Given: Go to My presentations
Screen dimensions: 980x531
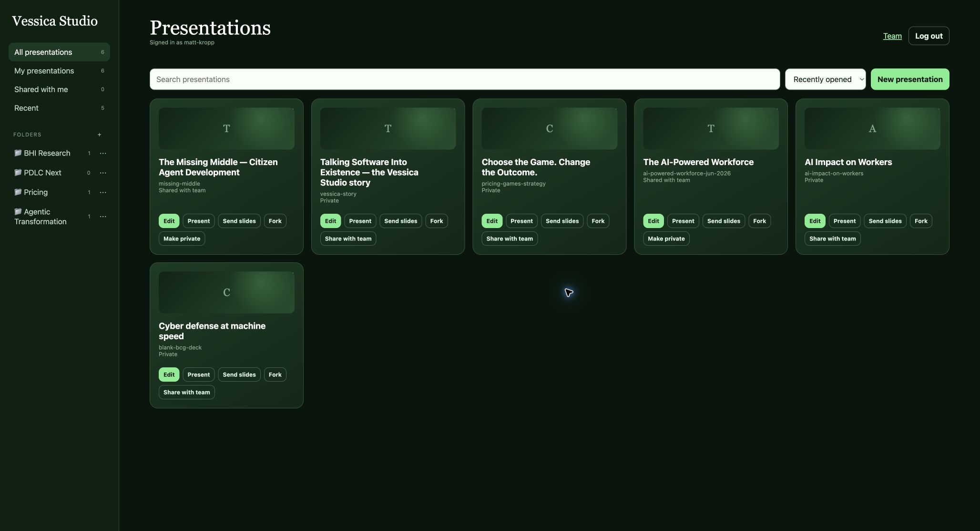Looking at the screenshot, I should 59,71.
